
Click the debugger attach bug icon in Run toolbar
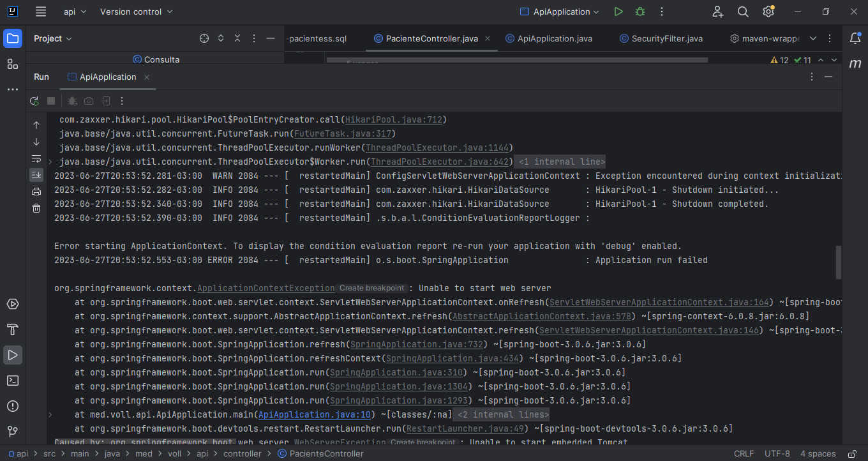72,101
